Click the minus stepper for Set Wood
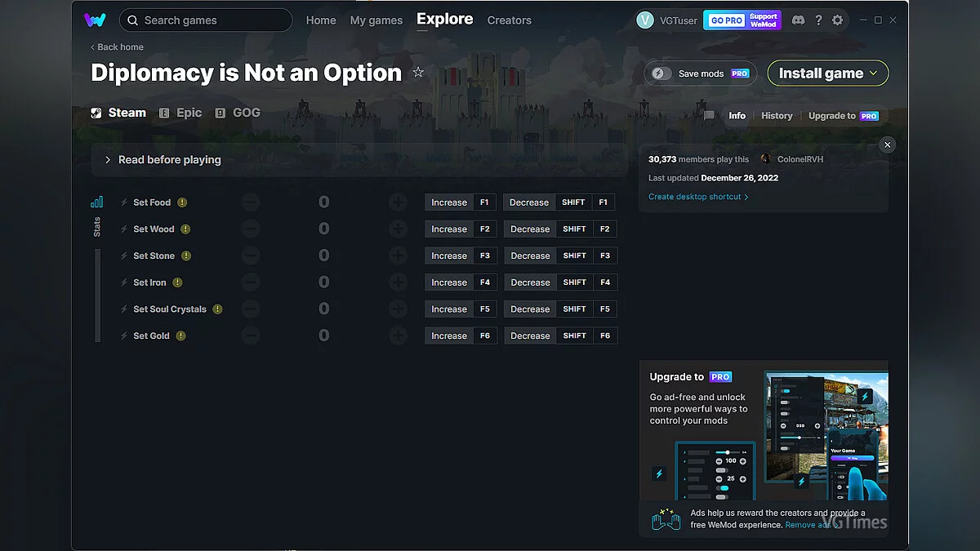 (x=251, y=229)
